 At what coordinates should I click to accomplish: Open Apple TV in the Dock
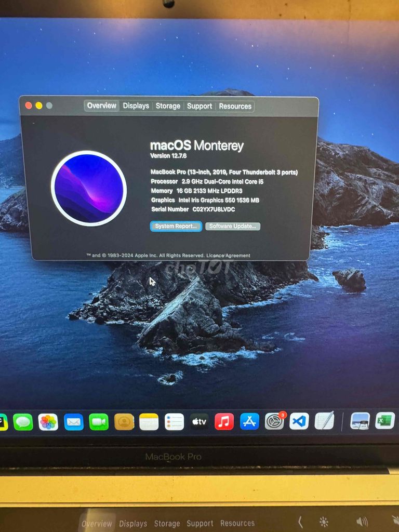tap(199, 422)
